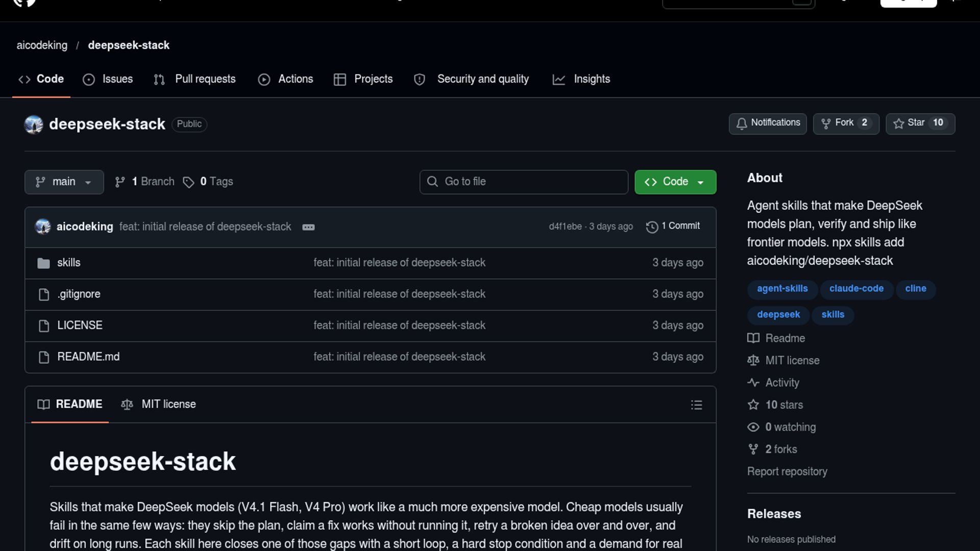Click the fork icon beside 2 forks
Screen dimensions: 980x551
tap(753, 449)
